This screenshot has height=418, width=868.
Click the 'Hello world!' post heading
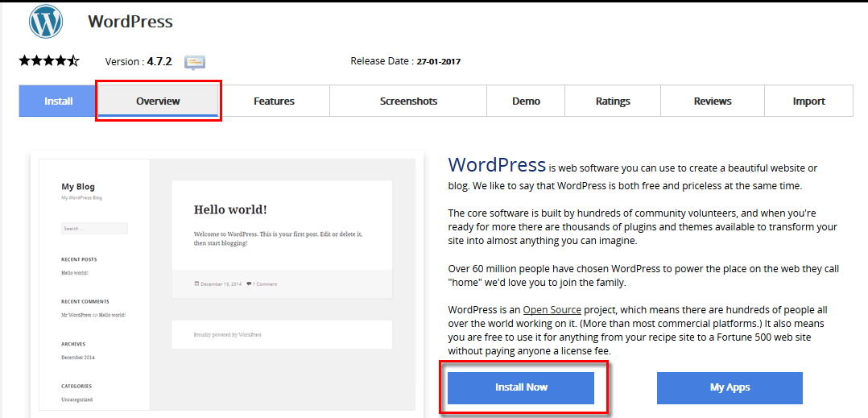pyautogui.click(x=230, y=210)
